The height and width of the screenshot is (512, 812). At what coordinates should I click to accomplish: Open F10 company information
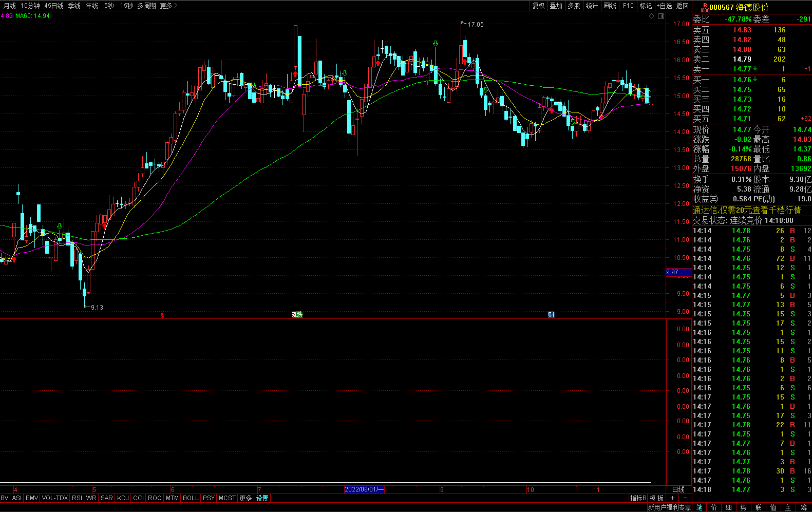pos(628,6)
